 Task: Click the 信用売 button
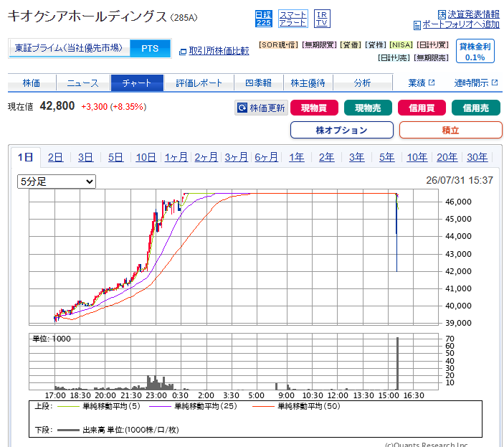(476, 108)
